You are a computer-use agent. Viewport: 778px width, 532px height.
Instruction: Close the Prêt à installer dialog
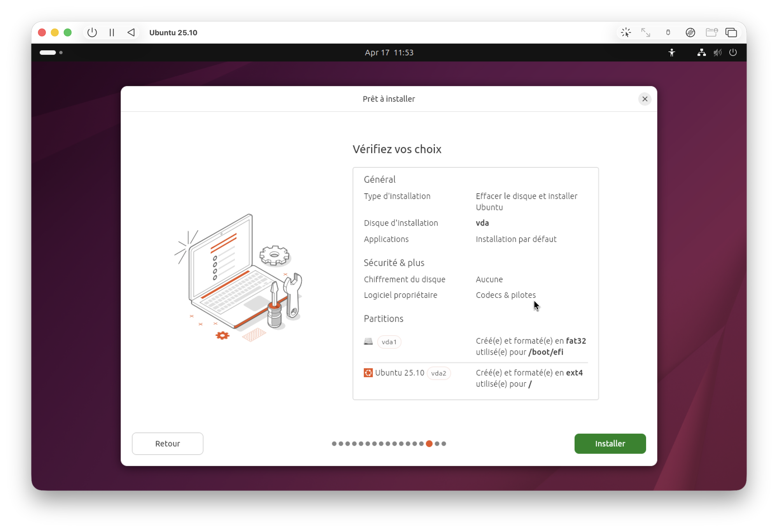645,99
